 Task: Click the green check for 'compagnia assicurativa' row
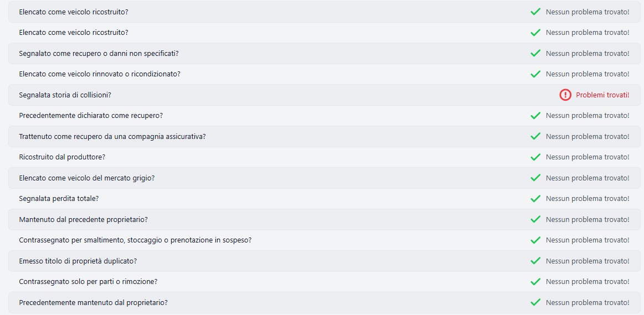(x=535, y=136)
